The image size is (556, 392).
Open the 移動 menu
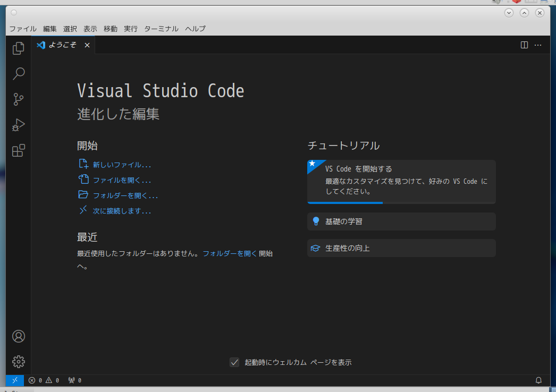[x=110, y=29]
